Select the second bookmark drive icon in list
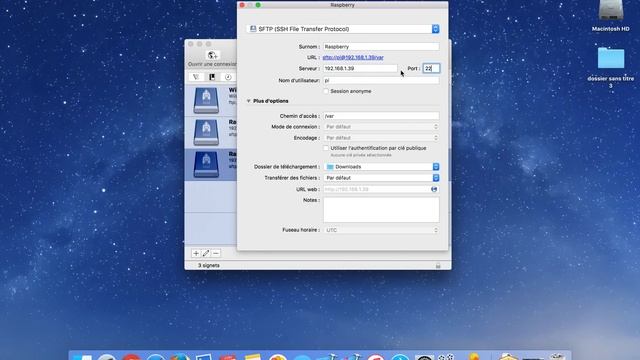Image resolution: width=640 pixels, height=360 pixels. click(206, 132)
